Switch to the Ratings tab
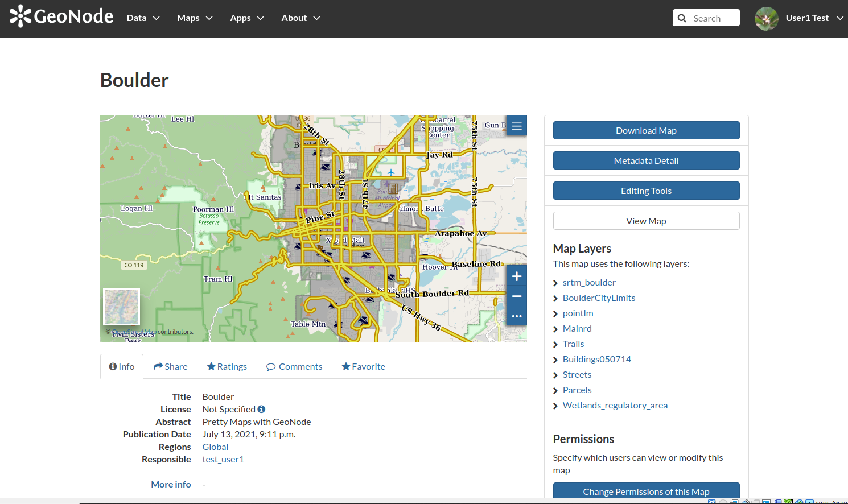The image size is (848, 504). tap(227, 366)
